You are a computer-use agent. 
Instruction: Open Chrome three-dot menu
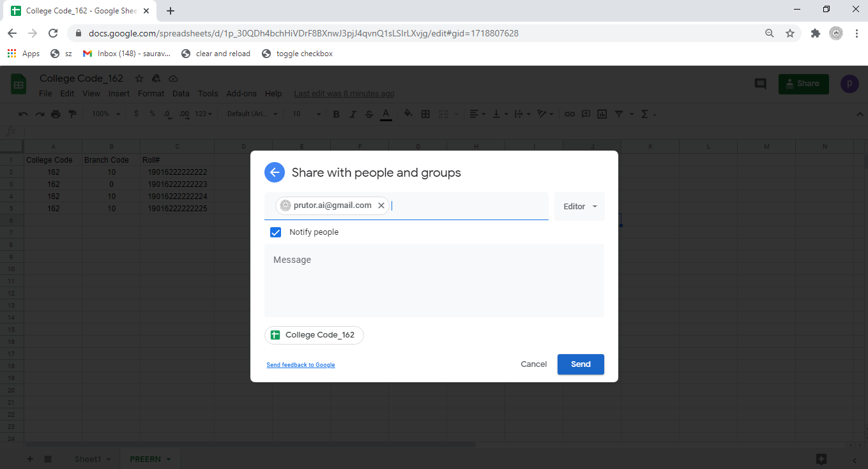857,33
